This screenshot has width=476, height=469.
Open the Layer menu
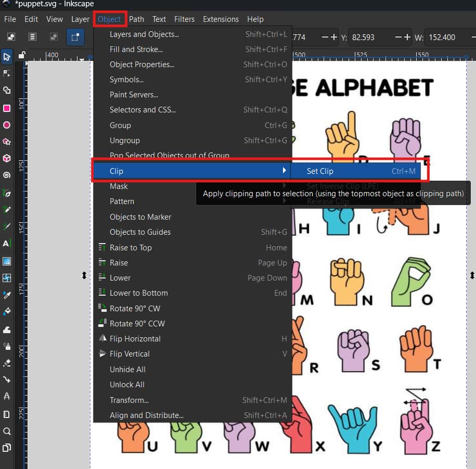pyautogui.click(x=80, y=19)
